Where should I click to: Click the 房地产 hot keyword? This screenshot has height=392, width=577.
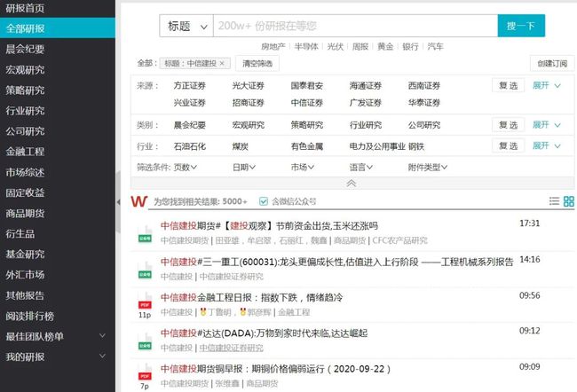click(273, 46)
